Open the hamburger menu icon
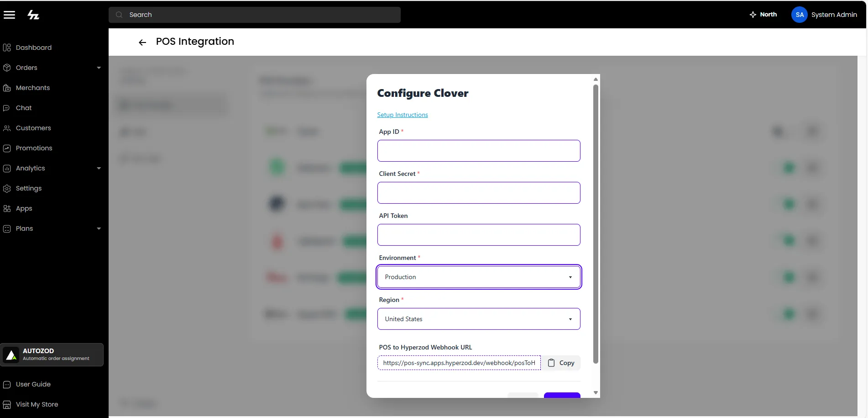868x418 pixels. [x=9, y=15]
